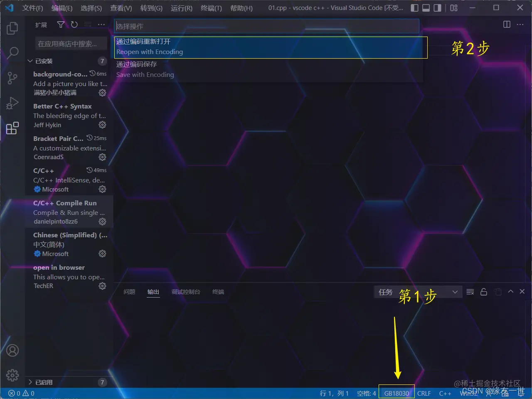Open gear menu for Chinese (Simplified) pack
The height and width of the screenshot is (399, 532).
click(x=102, y=254)
